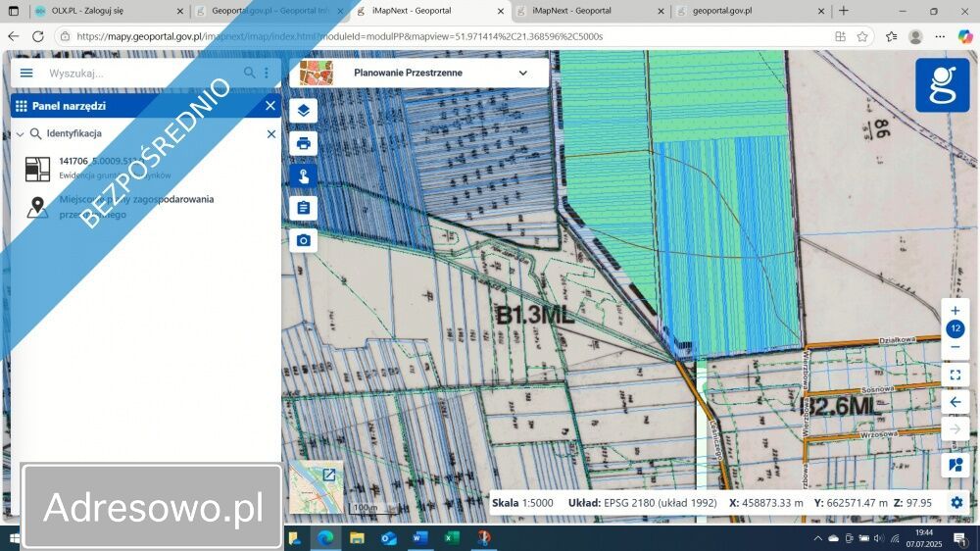Screen dimensions: 980x551
Task: Toggle the identification pointer tool
Action: click(303, 176)
